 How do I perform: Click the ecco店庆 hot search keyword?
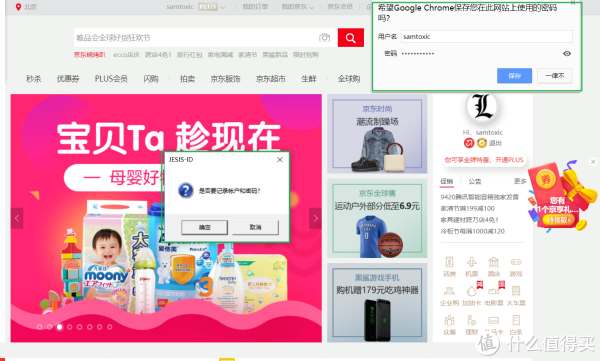[127, 55]
